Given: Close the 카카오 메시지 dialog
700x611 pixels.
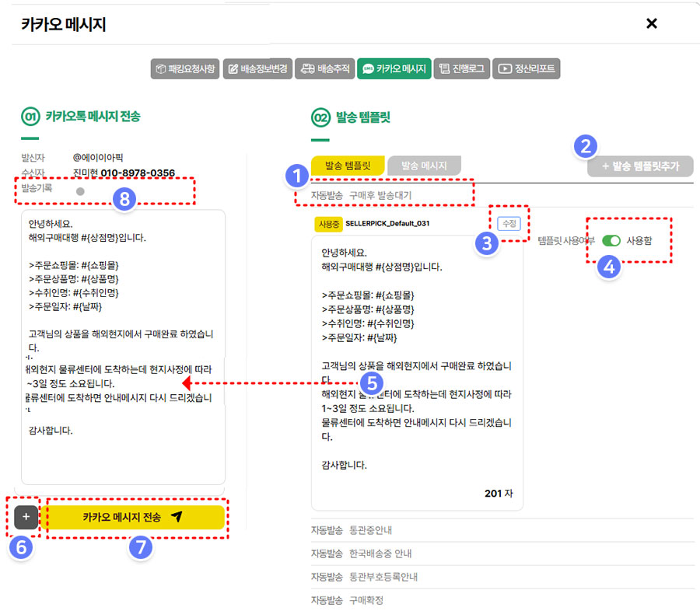Looking at the screenshot, I should pos(652,23).
